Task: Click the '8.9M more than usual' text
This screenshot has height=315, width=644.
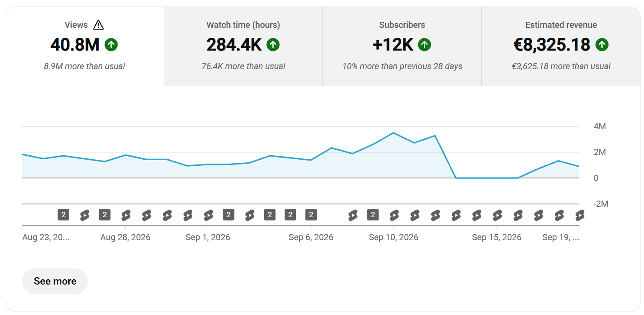Action: coord(84,66)
